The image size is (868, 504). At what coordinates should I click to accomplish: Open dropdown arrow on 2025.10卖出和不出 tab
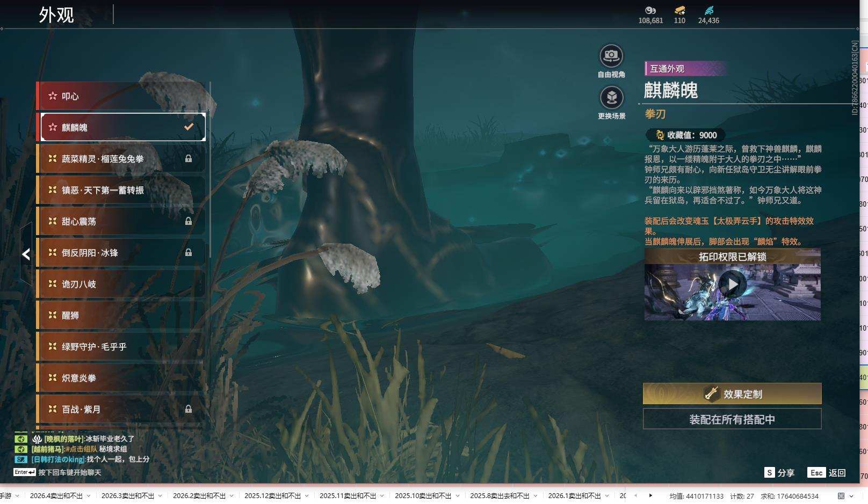457,496
